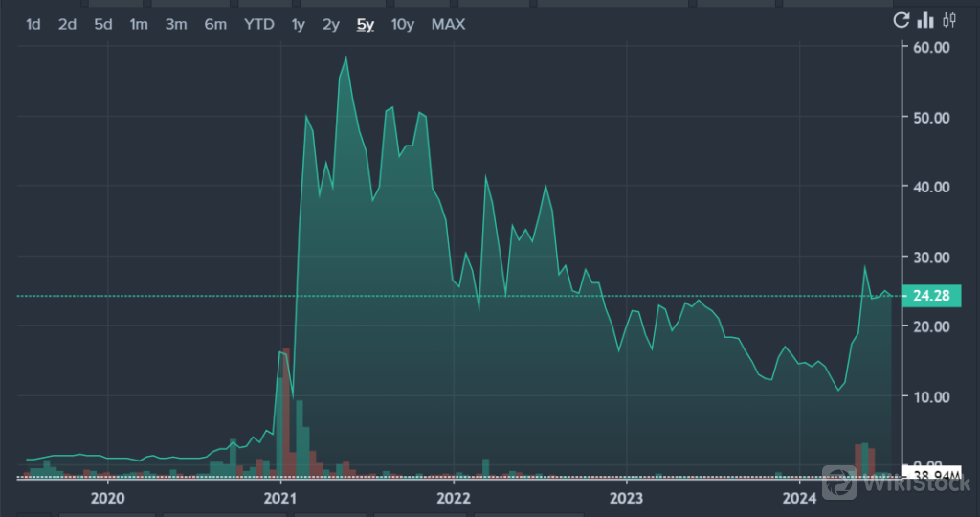
Task: Click the active 5y range tab
Action: click(366, 24)
